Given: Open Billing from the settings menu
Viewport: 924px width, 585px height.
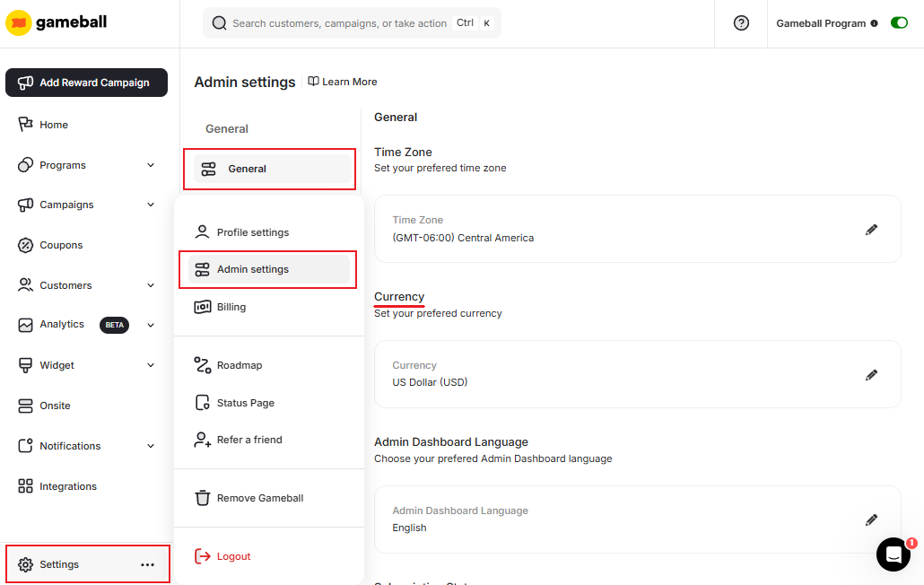Looking at the screenshot, I should tap(230, 307).
